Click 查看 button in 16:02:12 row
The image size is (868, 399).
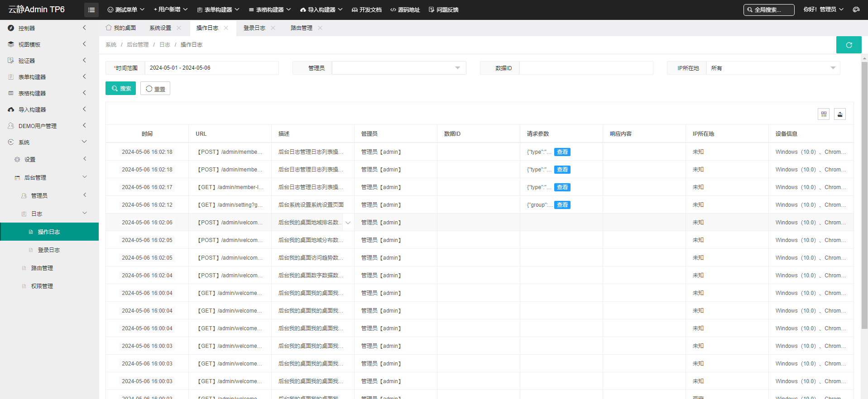pos(562,205)
